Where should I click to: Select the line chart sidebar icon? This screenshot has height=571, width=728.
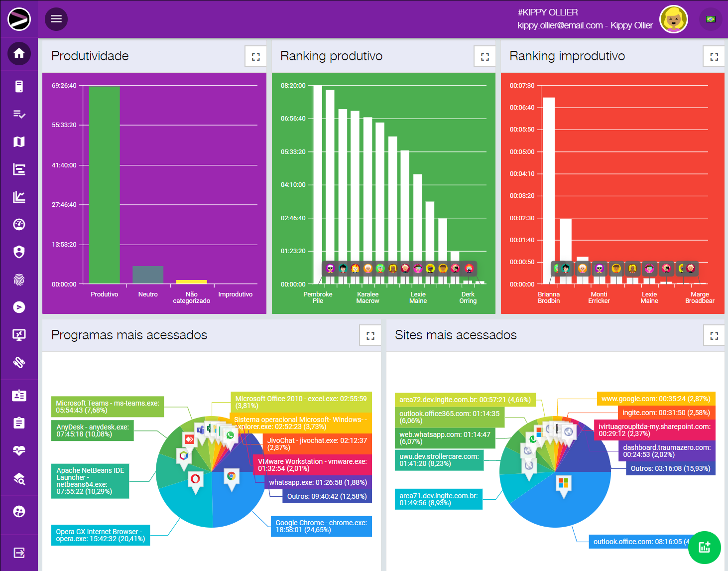pyautogui.click(x=19, y=197)
